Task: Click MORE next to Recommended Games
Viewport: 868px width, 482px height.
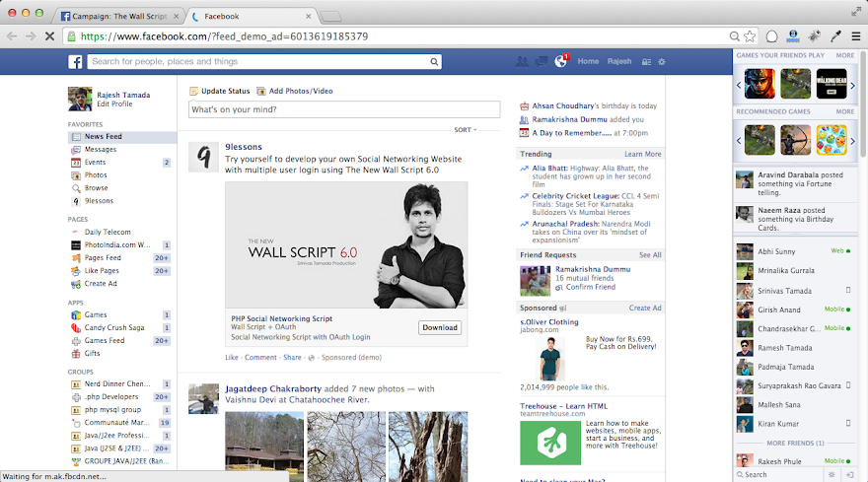Action: point(844,111)
